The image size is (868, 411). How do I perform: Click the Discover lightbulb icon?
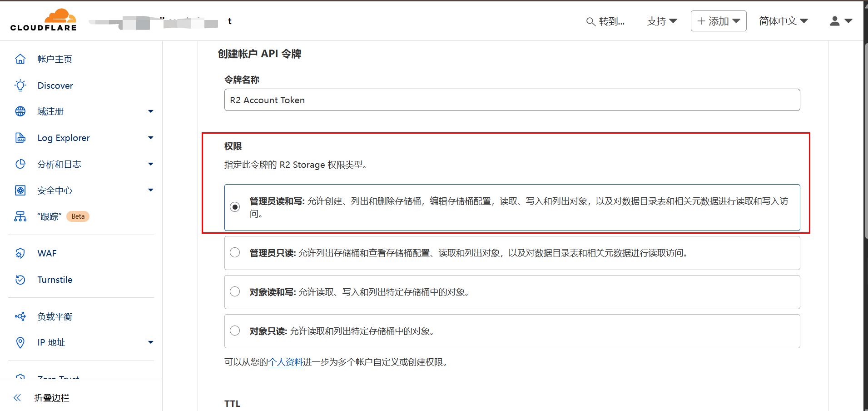click(20, 85)
